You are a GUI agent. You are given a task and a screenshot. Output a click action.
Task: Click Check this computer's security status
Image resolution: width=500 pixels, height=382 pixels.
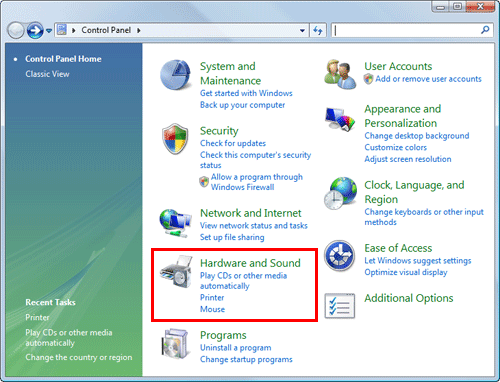pyautogui.click(x=255, y=160)
